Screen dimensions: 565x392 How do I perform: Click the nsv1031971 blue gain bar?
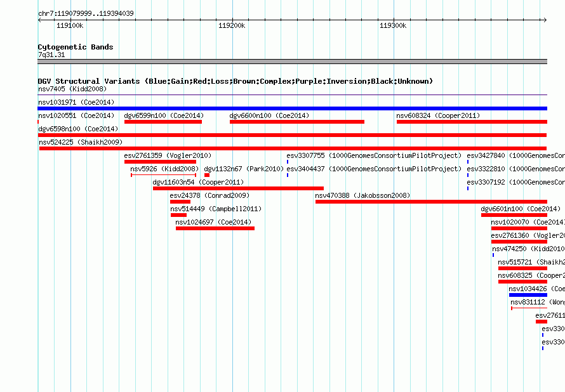point(292,108)
